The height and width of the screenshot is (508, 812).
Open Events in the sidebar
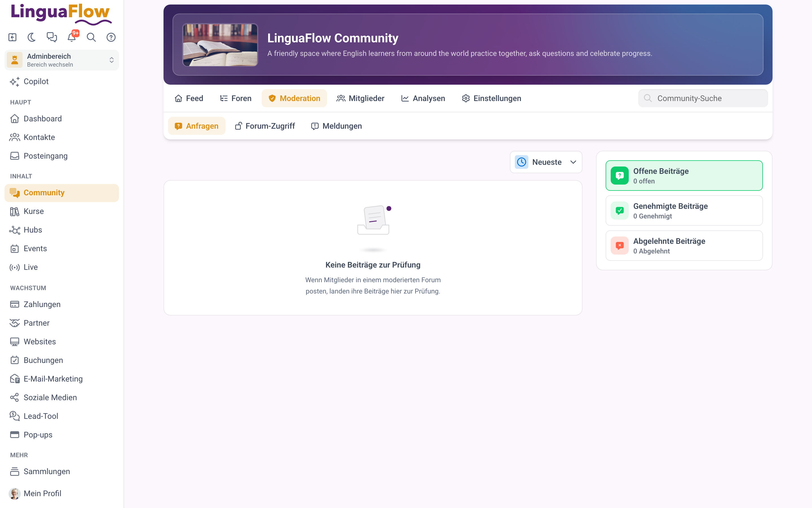point(62,249)
